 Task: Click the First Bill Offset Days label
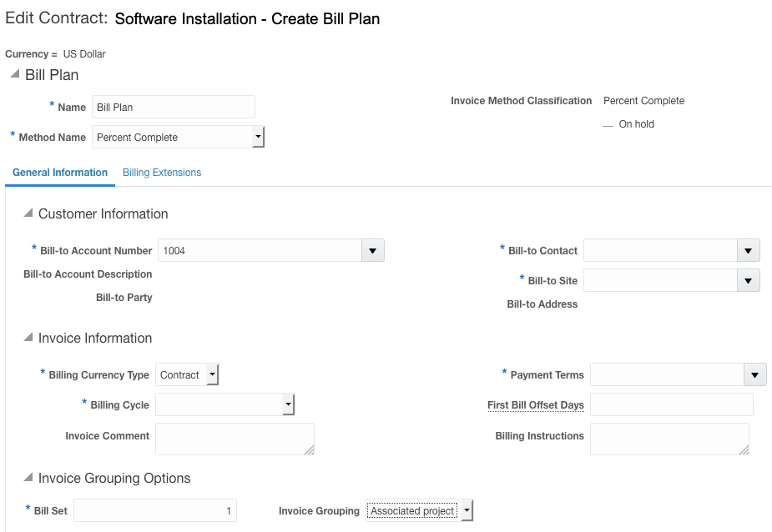(x=536, y=405)
